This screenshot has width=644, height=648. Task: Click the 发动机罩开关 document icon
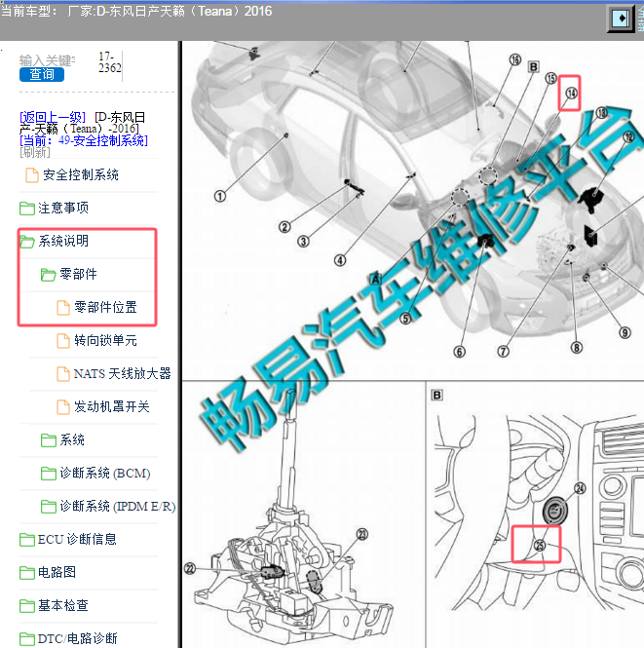pos(62,406)
